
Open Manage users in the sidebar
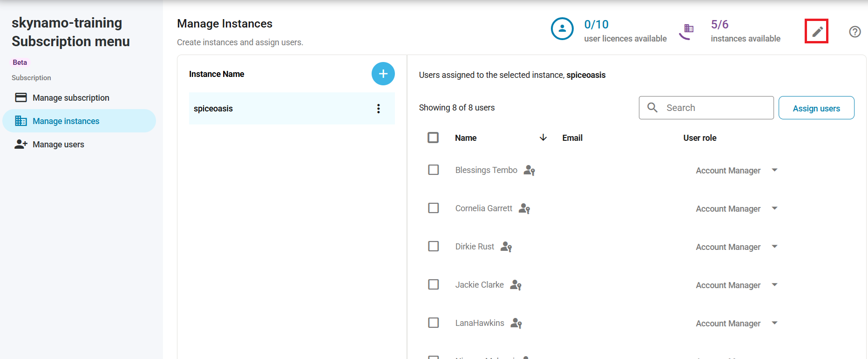click(58, 145)
